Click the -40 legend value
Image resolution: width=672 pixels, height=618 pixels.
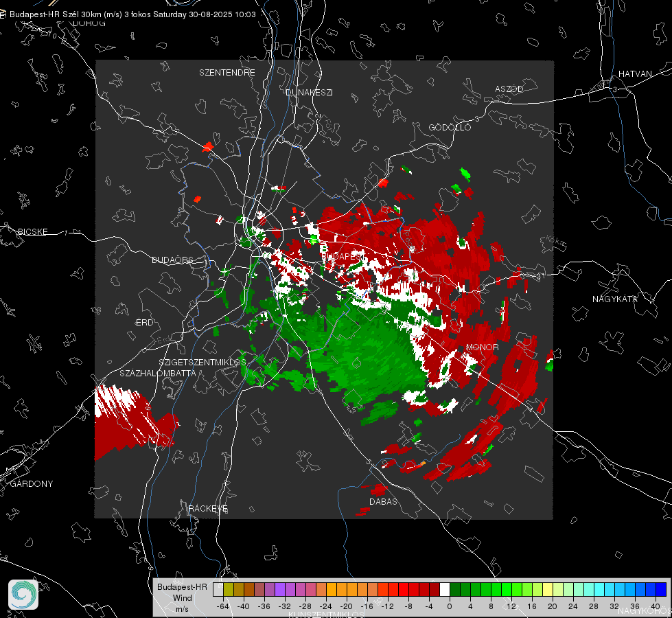click(244, 606)
